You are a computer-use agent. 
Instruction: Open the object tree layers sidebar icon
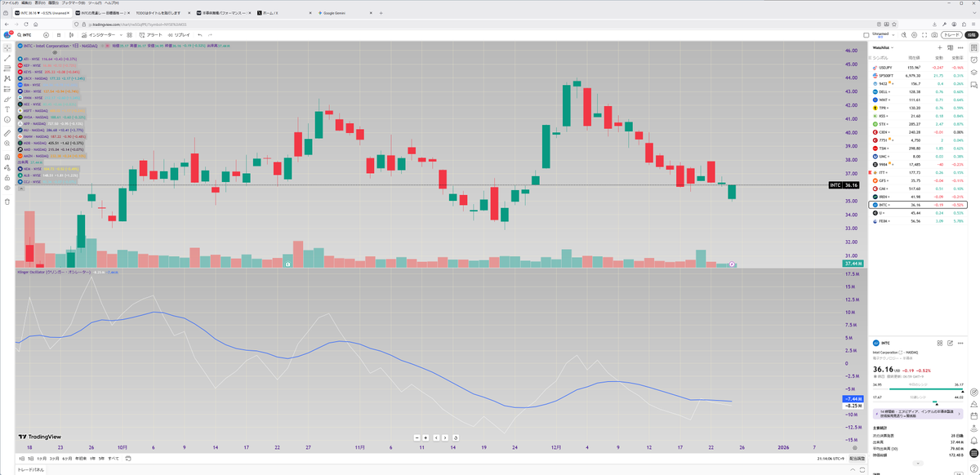tap(973, 72)
